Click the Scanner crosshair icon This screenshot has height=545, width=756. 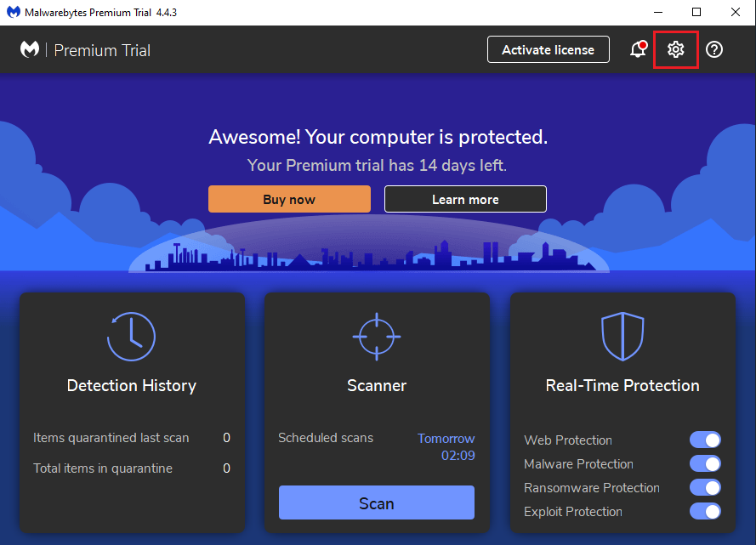377,337
